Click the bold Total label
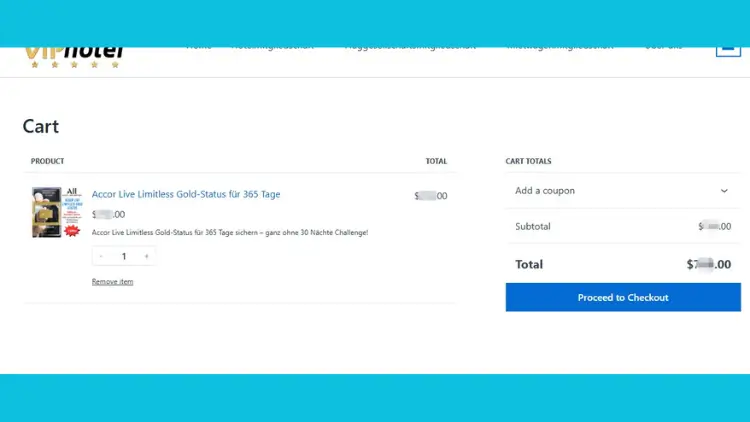Image resolution: width=750 pixels, height=422 pixels. (529, 264)
